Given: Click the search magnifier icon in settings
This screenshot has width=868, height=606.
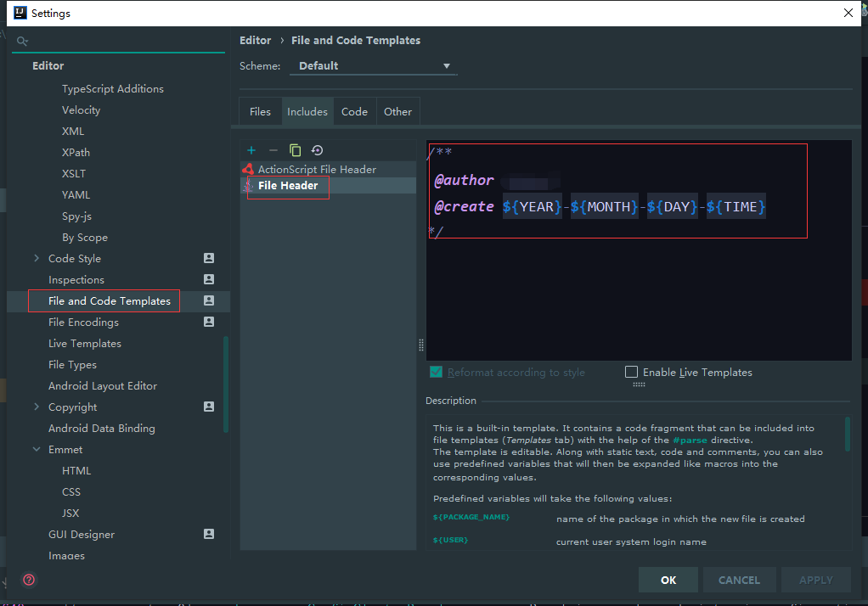Looking at the screenshot, I should (22, 41).
